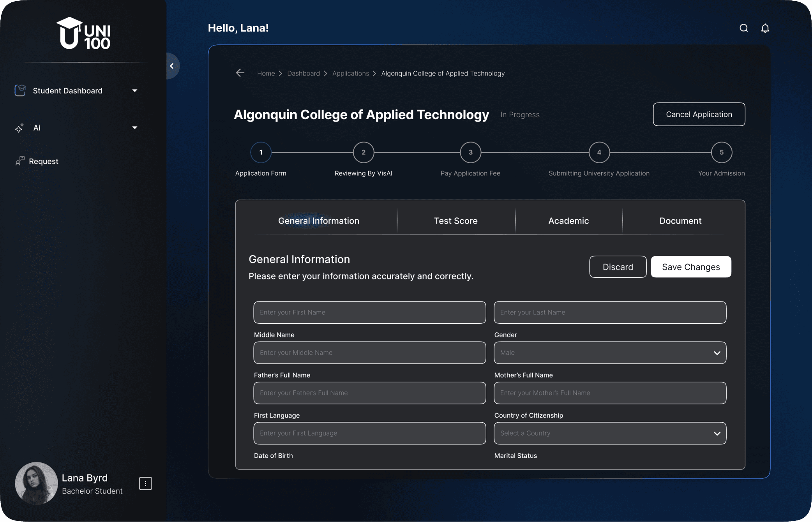This screenshot has height=522, width=812.
Task: Collapse the sidebar with the arrow handle
Action: pos(173,66)
